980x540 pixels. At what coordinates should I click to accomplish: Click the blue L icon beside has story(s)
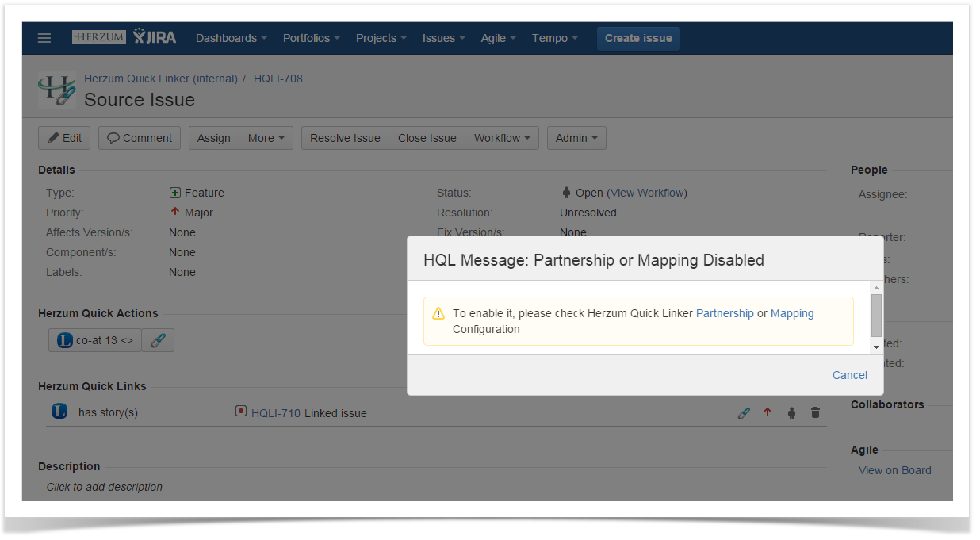pos(59,412)
